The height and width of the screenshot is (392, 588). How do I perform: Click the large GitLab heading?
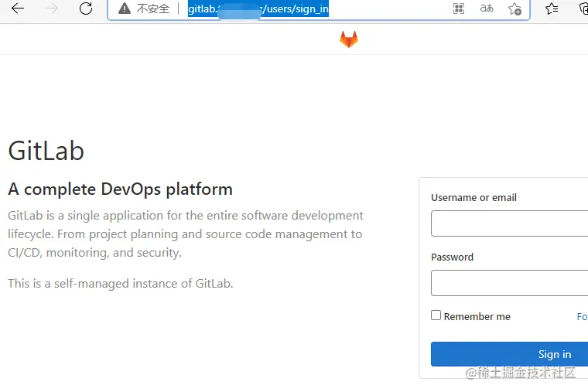pos(46,151)
